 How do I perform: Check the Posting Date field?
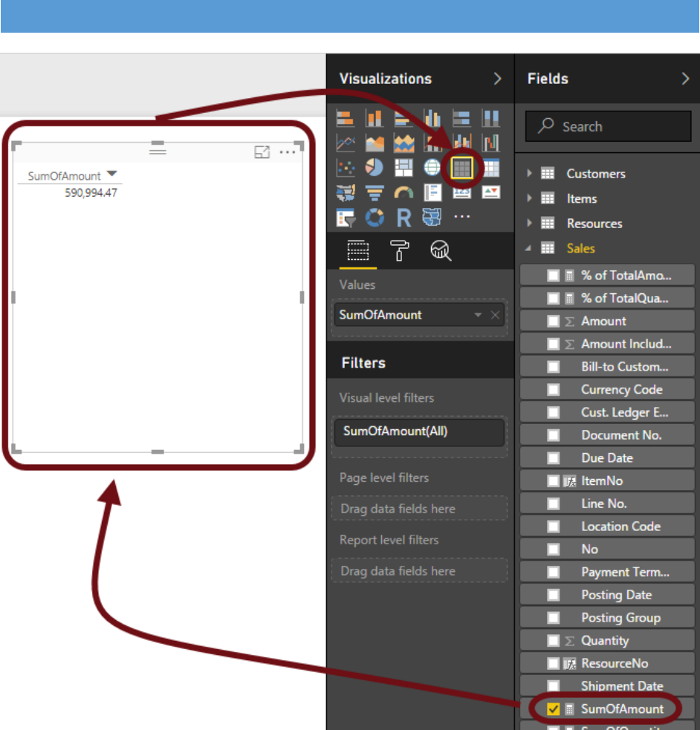pos(553,595)
